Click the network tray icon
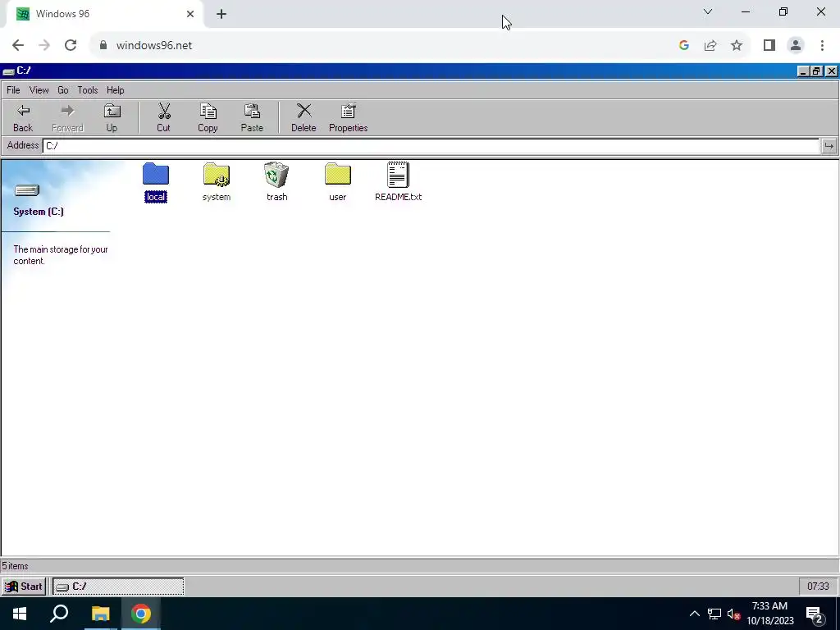 [714, 614]
